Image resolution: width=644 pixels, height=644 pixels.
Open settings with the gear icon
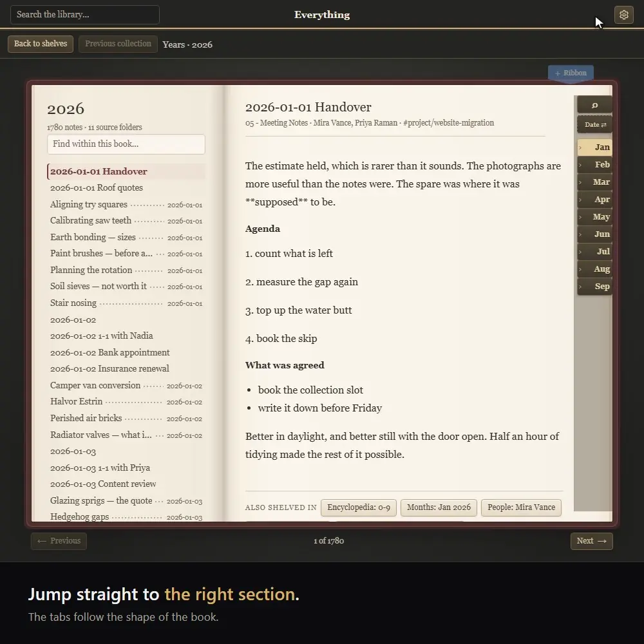pyautogui.click(x=623, y=15)
